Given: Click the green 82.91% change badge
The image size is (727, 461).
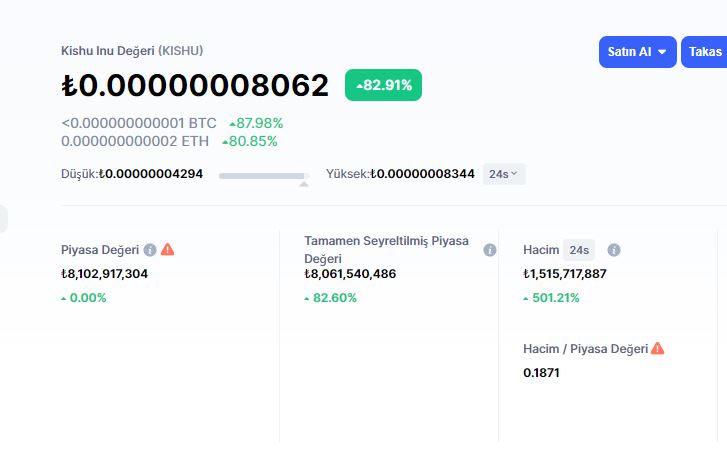Looking at the screenshot, I should pyautogui.click(x=383, y=85).
